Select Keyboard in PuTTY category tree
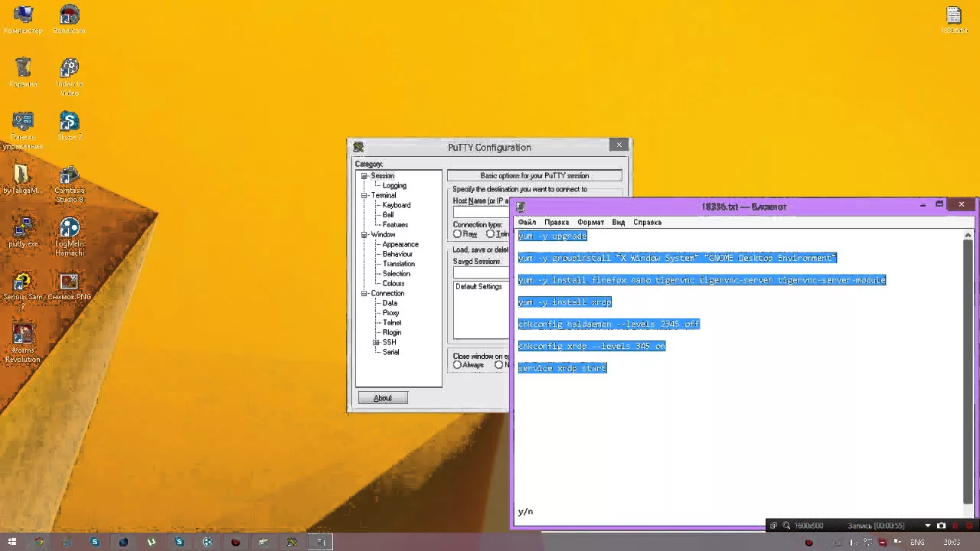The image size is (980, 551). pyautogui.click(x=397, y=206)
